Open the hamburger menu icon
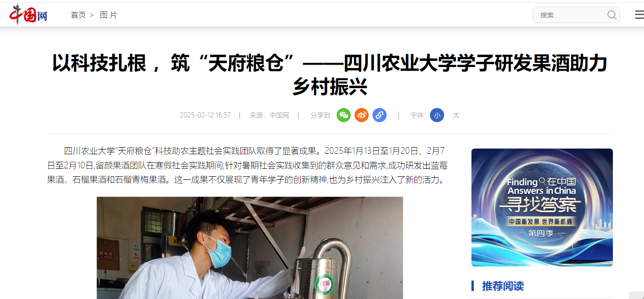 (639, 15)
